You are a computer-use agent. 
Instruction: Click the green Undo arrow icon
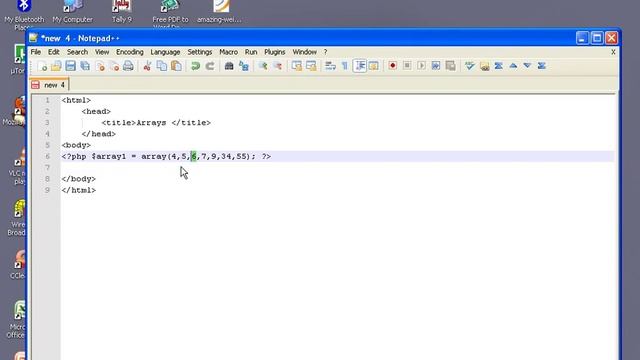(x=196, y=66)
